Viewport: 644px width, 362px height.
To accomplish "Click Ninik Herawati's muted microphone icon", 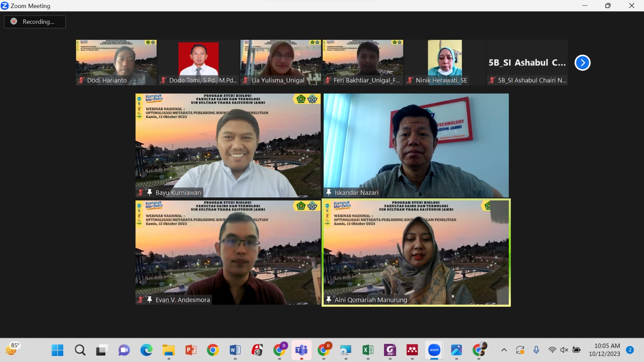I will pos(410,80).
